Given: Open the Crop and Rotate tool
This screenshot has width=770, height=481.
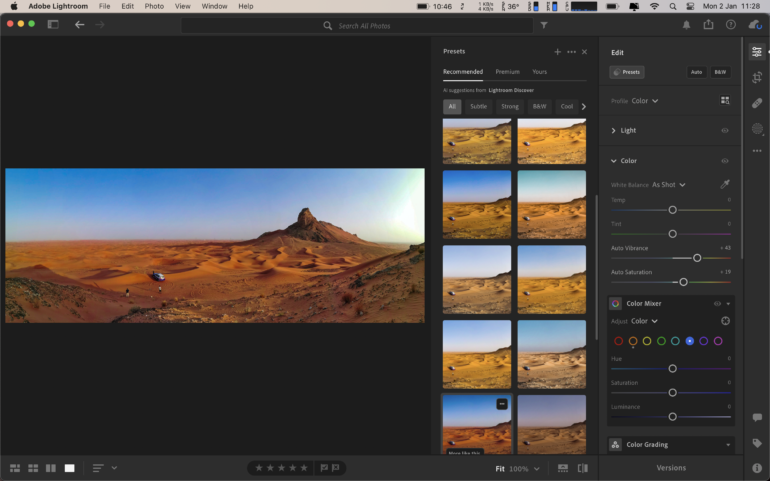Looking at the screenshot, I should tap(757, 77).
